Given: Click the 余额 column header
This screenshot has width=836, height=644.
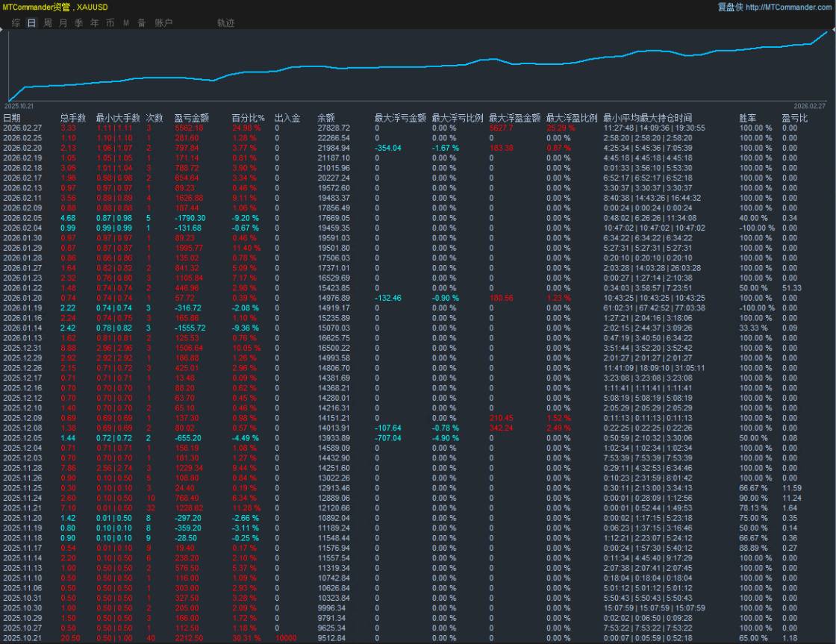Looking at the screenshot, I should (325, 118).
